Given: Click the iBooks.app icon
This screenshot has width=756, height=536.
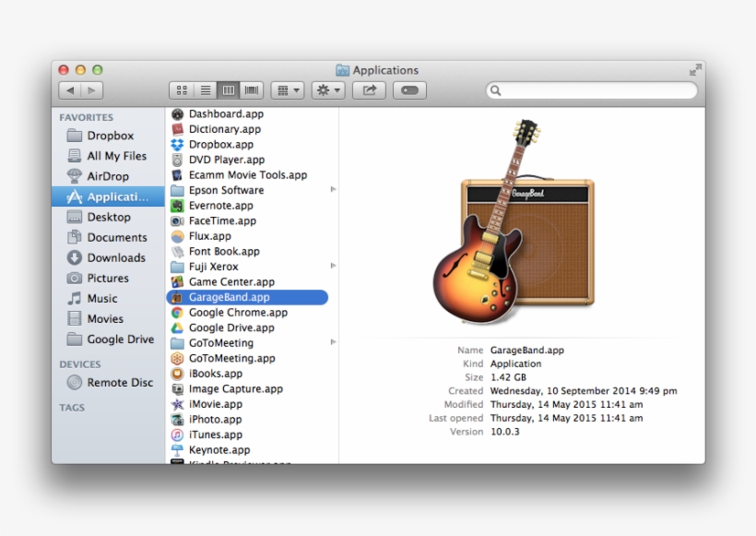Looking at the screenshot, I should tap(177, 374).
